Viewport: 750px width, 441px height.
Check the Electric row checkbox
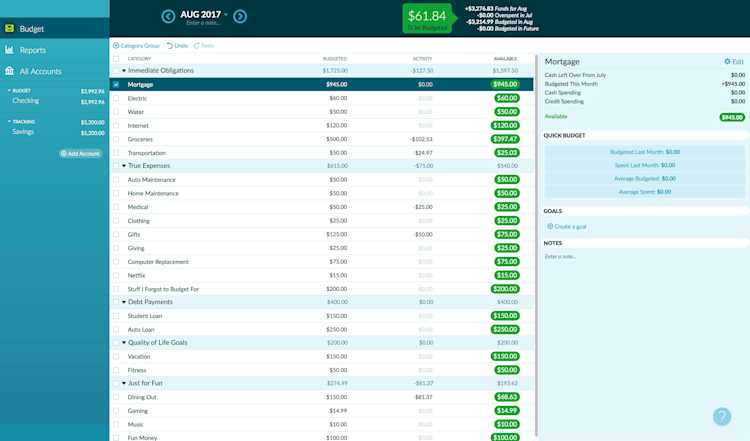[x=116, y=98]
